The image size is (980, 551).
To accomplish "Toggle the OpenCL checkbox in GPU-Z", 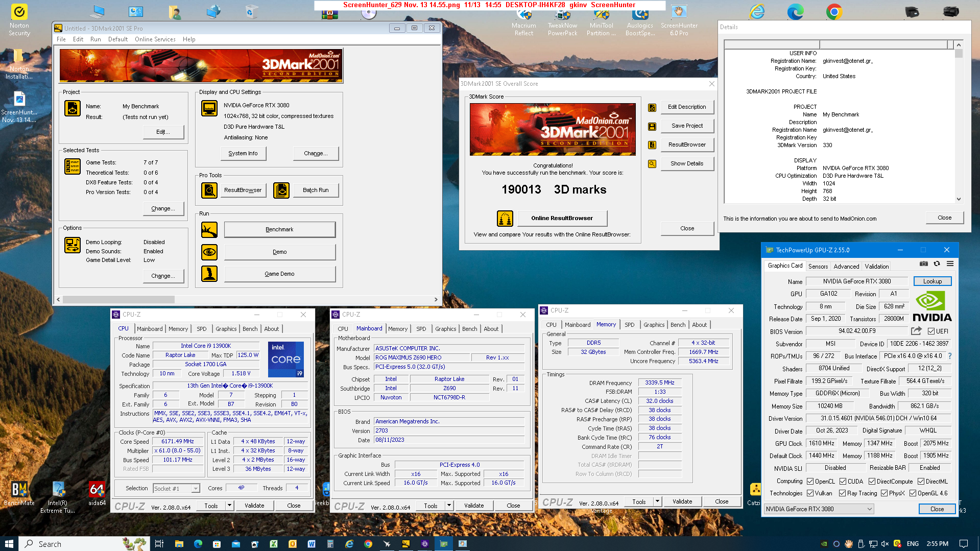I will (x=810, y=482).
